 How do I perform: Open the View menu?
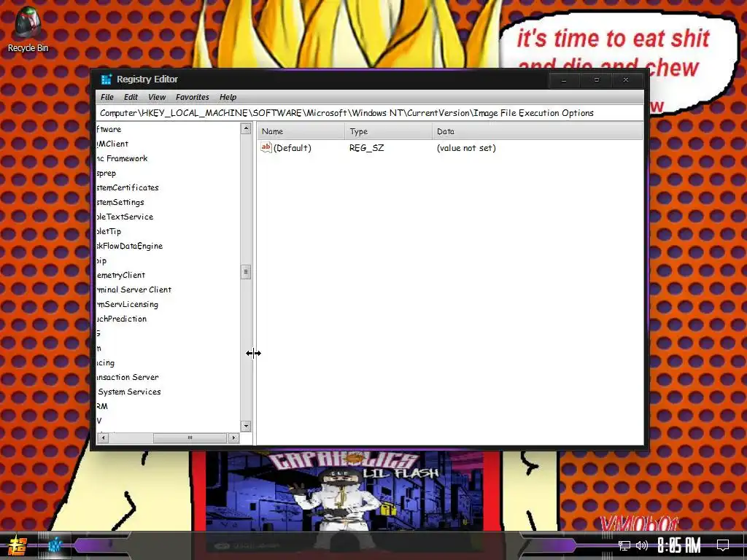pos(157,97)
